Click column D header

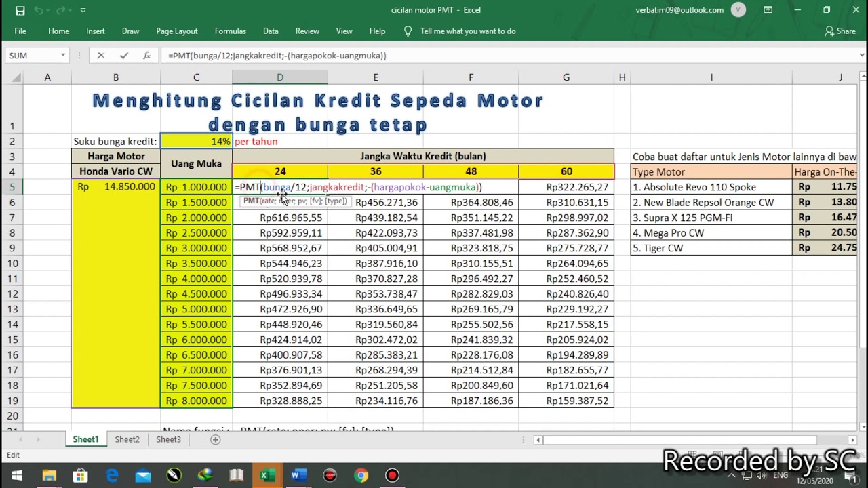(x=279, y=77)
